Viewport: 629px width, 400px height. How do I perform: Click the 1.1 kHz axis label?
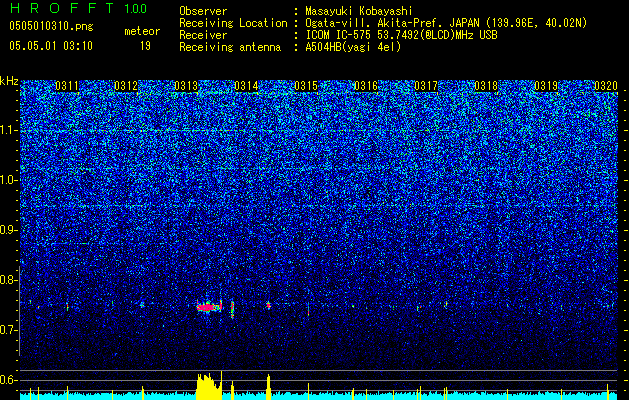coord(8,130)
